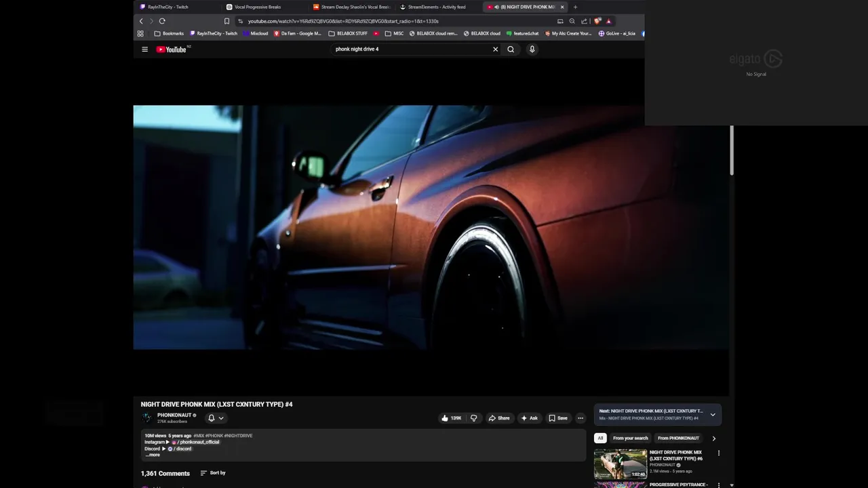Open RayInTheCity - Twitch bookmark
The height and width of the screenshot is (488, 868).
pyautogui.click(x=214, y=33)
